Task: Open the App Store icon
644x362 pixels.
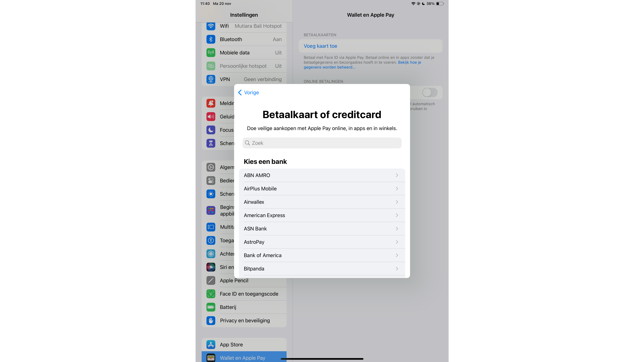Action: click(211, 345)
